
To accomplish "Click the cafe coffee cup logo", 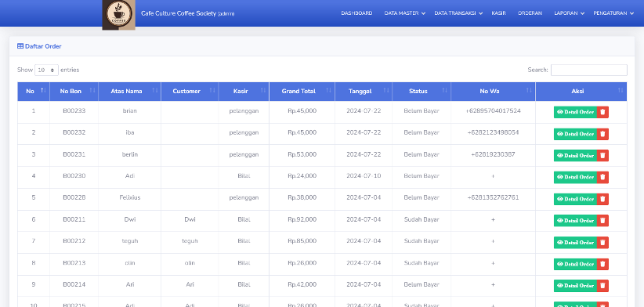I will (118, 14).
